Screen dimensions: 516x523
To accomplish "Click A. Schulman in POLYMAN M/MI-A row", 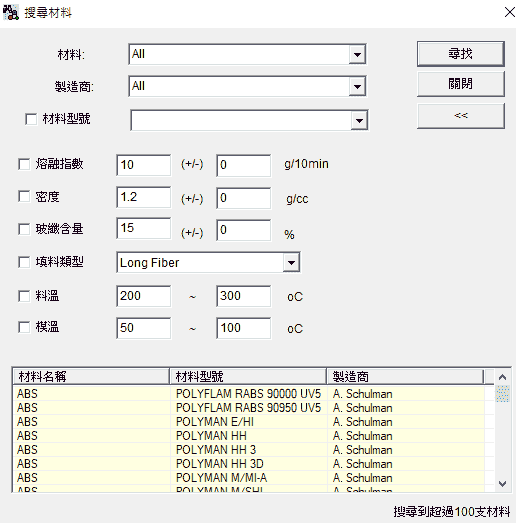I will click(x=362, y=478).
